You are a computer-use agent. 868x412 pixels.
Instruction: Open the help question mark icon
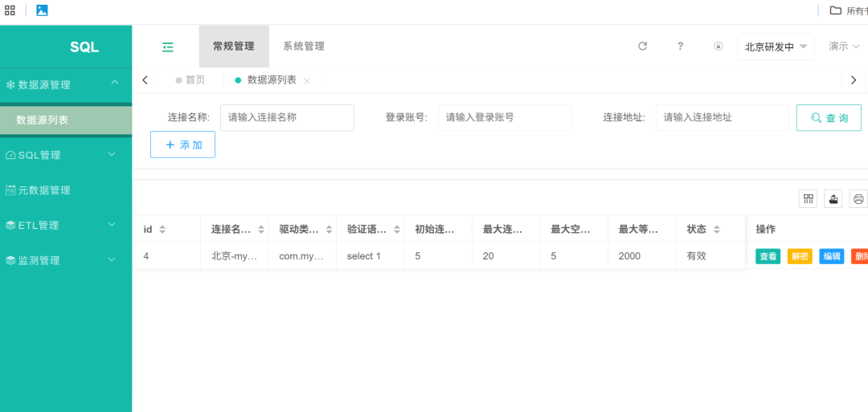point(681,47)
